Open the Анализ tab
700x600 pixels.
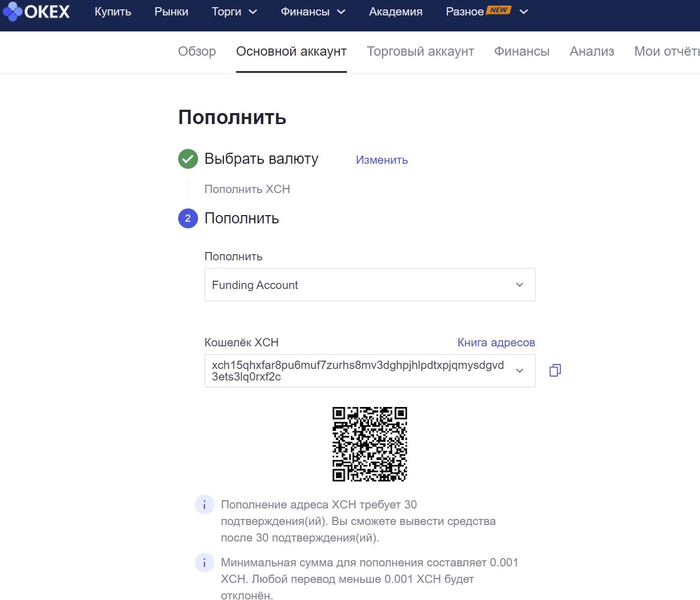[x=592, y=51]
